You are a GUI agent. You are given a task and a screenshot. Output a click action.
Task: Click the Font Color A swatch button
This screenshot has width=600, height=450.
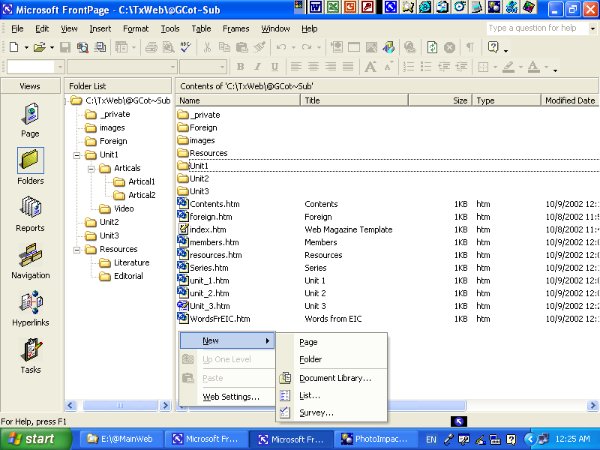point(534,67)
